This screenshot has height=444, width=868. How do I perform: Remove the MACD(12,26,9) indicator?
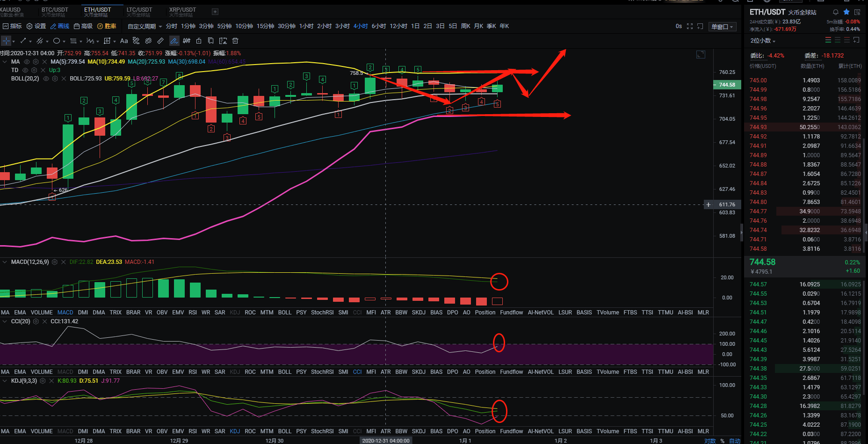click(x=64, y=262)
